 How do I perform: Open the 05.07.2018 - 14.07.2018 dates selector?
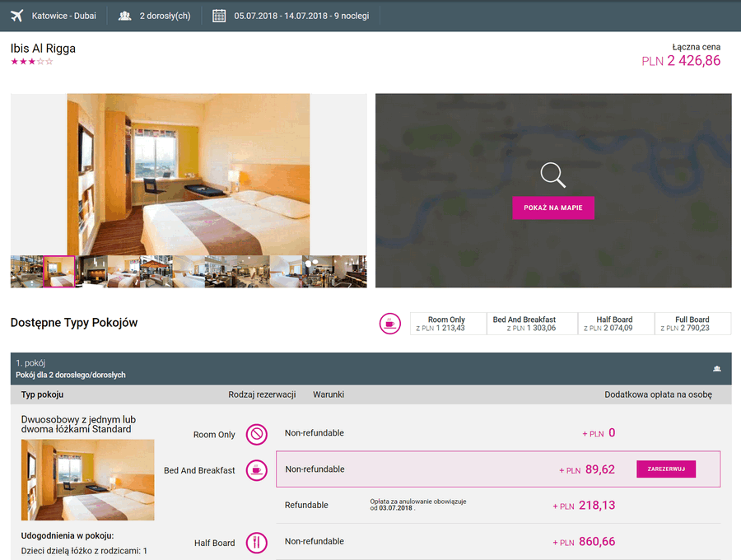(291, 16)
